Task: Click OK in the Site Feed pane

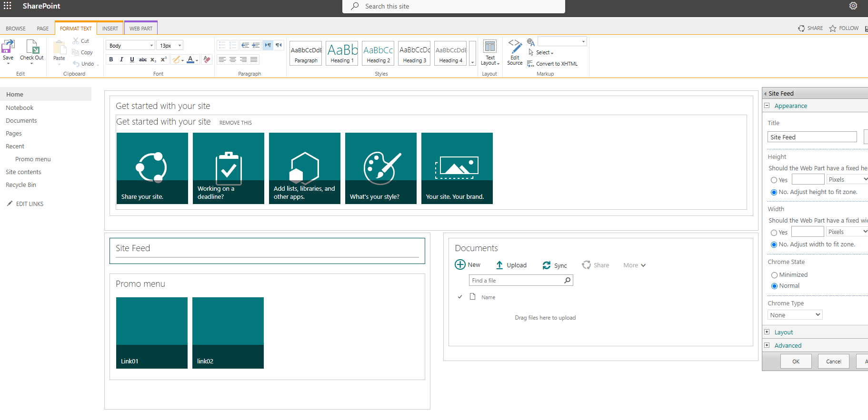Action: pyautogui.click(x=796, y=361)
